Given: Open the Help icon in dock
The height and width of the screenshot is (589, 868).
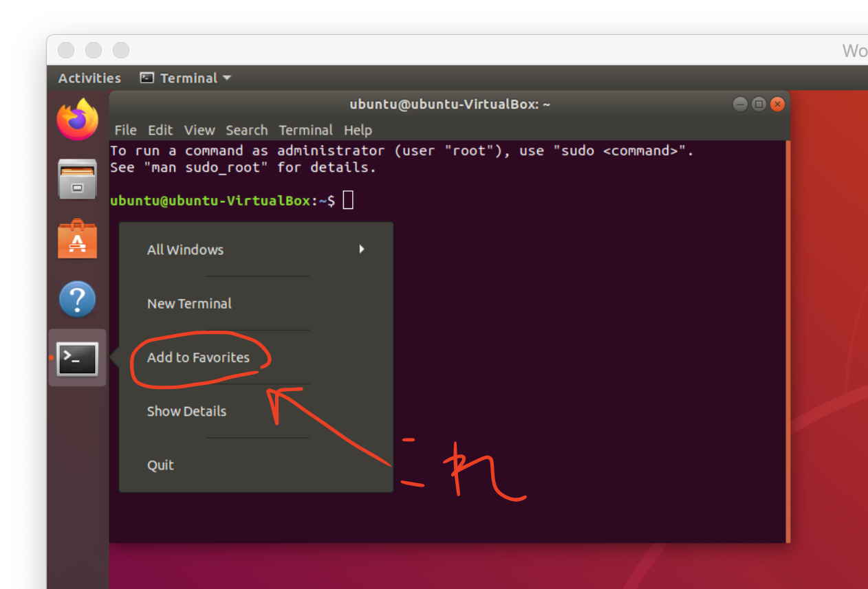Looking at the screenshot, I should 77,299.
